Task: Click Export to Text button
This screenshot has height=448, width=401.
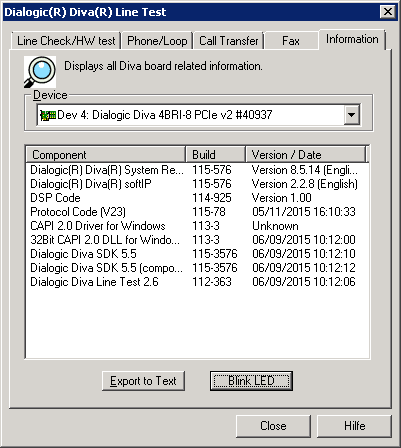Action: tap(143, 381)
